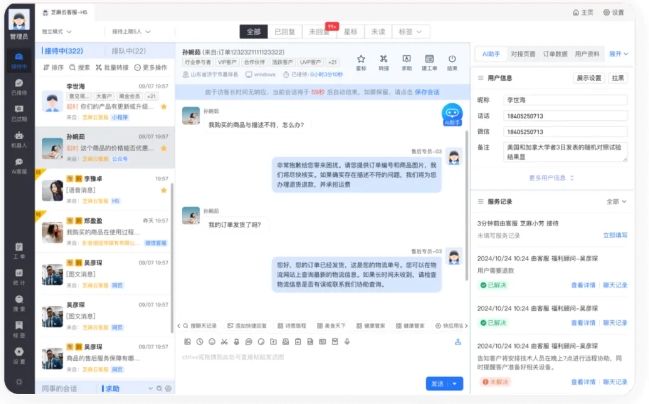Select the 未回复 filter tab
Image resolution: width=649 pixels, height=404 pixels.
click(319, 31)
